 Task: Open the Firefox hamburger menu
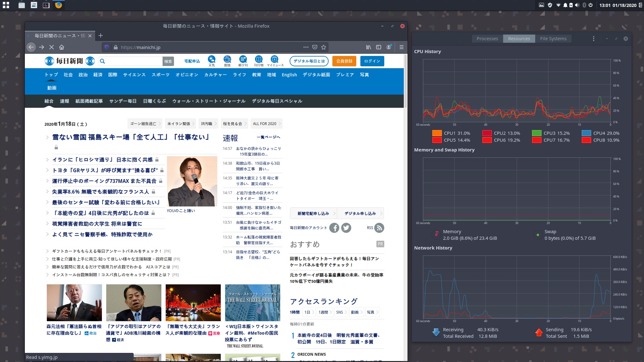[401, 47]
